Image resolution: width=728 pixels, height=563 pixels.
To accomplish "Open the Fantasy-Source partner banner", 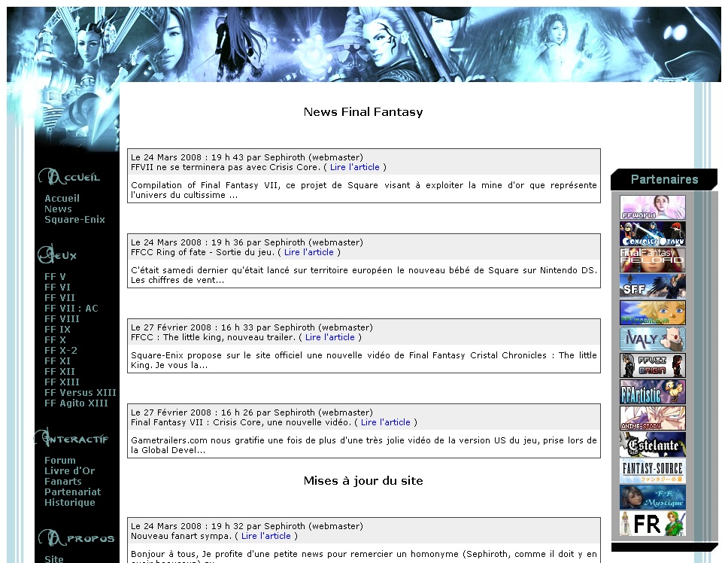I will tap(652, 471).
